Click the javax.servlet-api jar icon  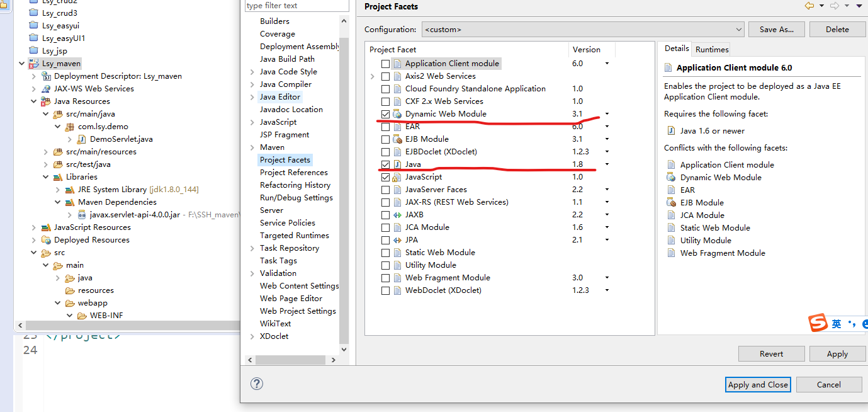pyautogui.click(x=82, y=215)
